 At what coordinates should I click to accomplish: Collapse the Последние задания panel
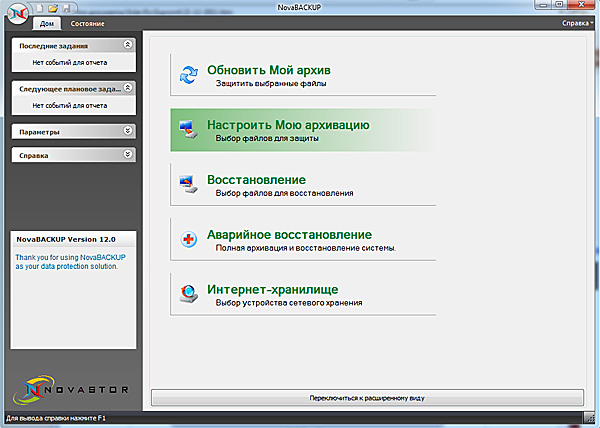(x=126, y=45)
